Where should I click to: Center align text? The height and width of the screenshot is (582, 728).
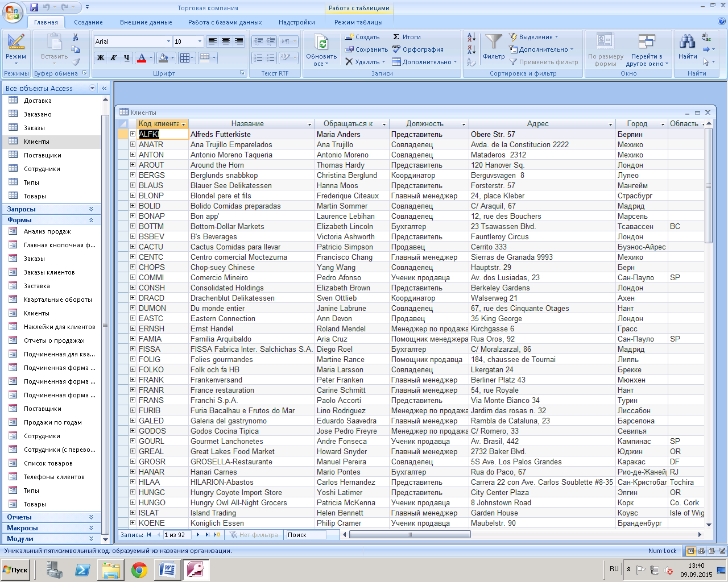226,41
